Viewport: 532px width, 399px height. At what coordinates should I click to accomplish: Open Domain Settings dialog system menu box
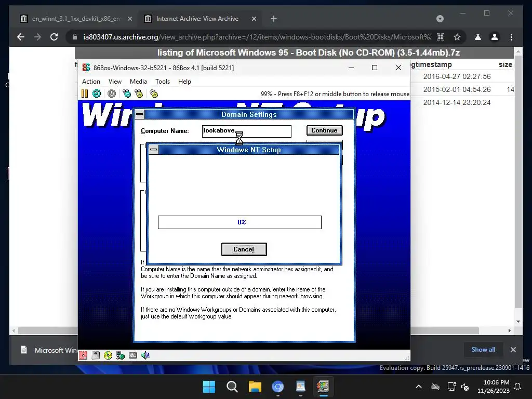[x=139, y=114]
